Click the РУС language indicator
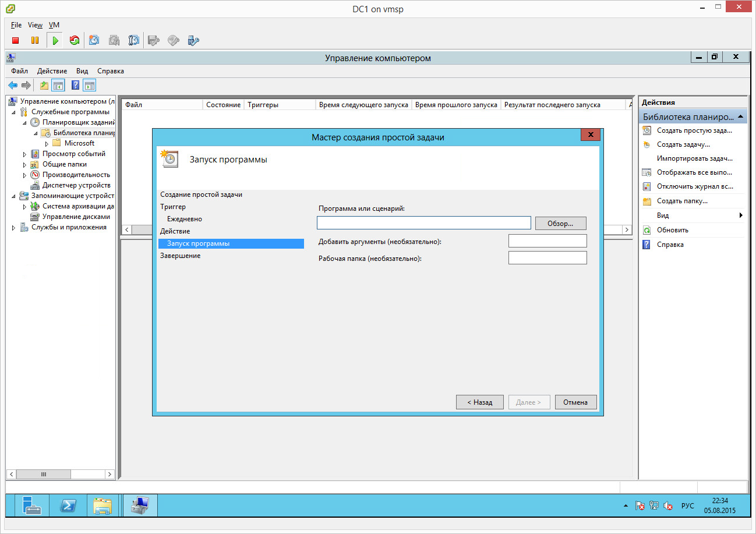756x534 pixels. tap(688, 505)
